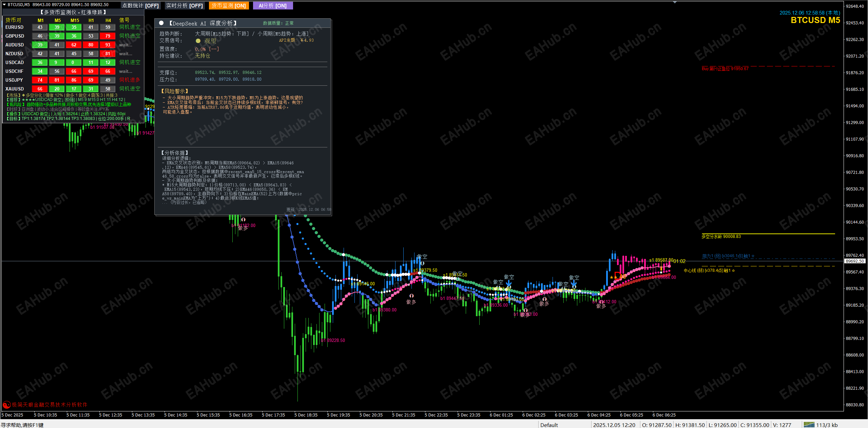Click the chart shift triangle marker at top
Viewport: 868px width, 428px height.
coord(675,2)
